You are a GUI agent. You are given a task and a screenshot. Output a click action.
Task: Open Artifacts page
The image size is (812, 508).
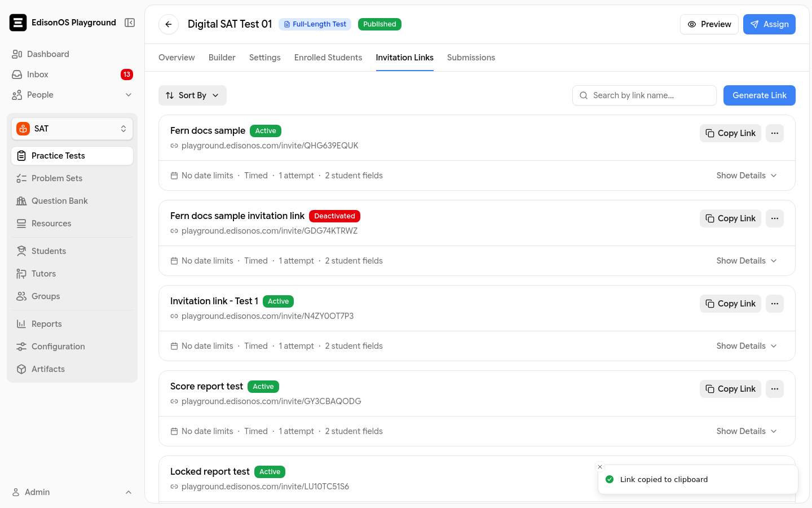(72, 369)
